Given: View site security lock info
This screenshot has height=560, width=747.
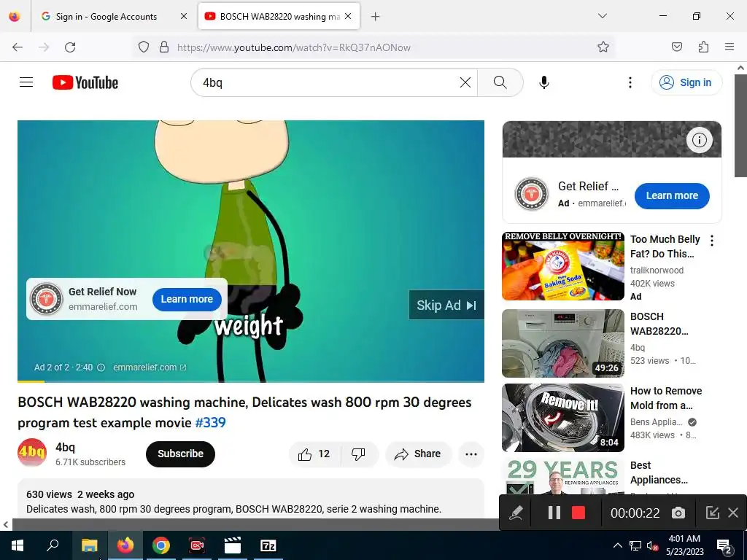Looking at the screenshot, I should 164,47.
